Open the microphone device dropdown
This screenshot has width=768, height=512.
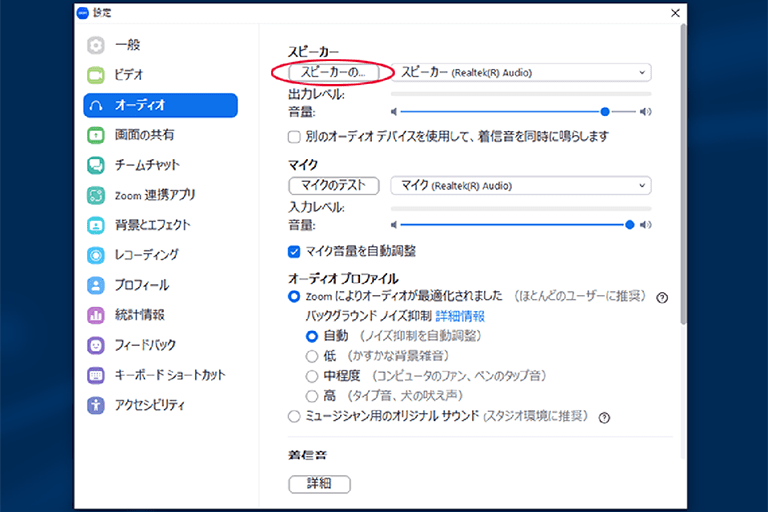521,186
